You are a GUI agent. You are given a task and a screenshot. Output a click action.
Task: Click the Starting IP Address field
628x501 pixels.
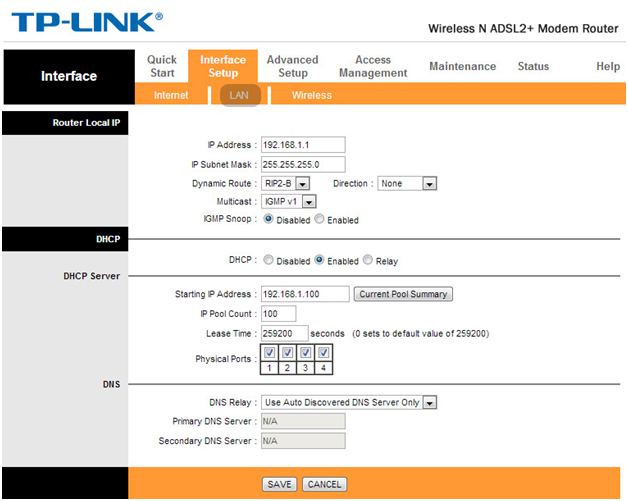click(305, 294)
